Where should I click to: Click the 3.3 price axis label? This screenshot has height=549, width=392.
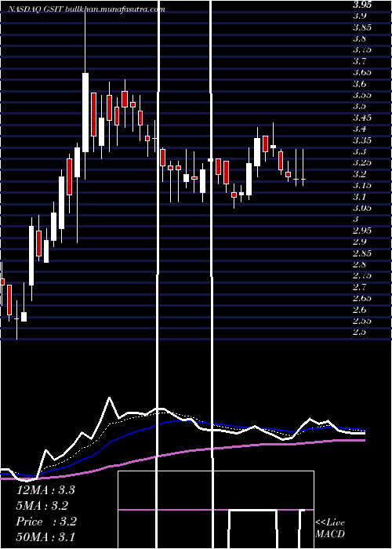[x=360, y=151]
